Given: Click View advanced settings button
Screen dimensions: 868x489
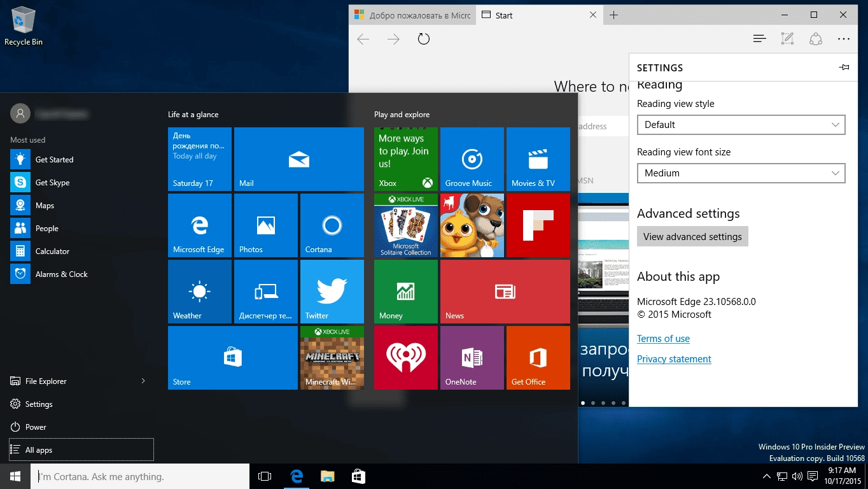Looking at the screenshot, I should [692, 236].
